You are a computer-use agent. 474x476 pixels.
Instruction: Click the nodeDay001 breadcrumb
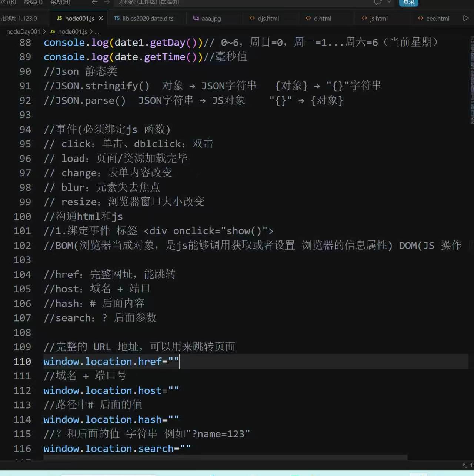coord(23,31)
